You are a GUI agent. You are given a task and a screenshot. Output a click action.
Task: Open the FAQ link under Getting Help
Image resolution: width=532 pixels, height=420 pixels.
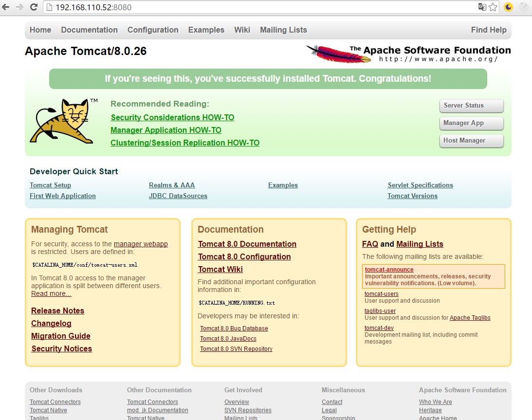point(370,244)
